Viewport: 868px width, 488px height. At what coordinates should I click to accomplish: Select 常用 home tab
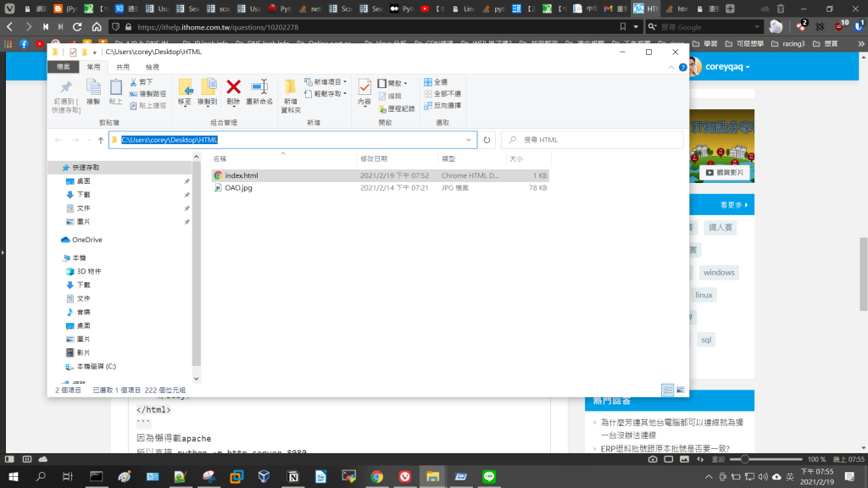tap(93, 67)
